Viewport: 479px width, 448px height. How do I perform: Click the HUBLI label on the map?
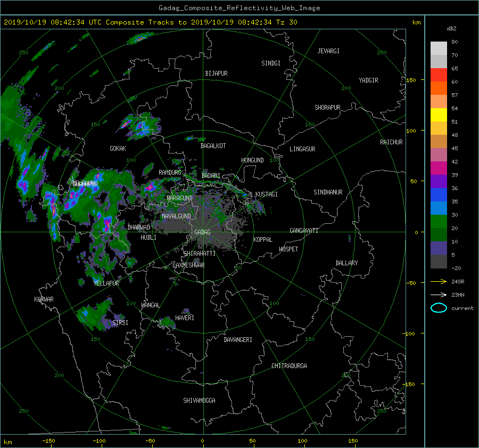pyautogui.click(x=148, y=238)
